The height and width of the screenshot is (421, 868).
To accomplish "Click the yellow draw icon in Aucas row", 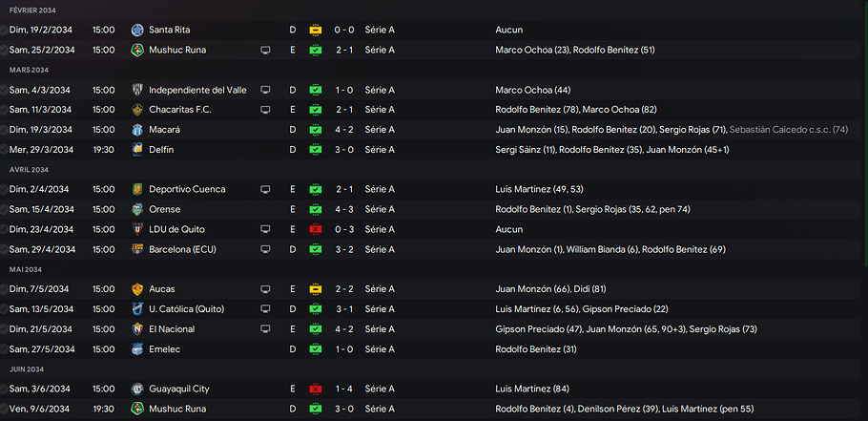I will pyautogui.click(x=316, y=289).
